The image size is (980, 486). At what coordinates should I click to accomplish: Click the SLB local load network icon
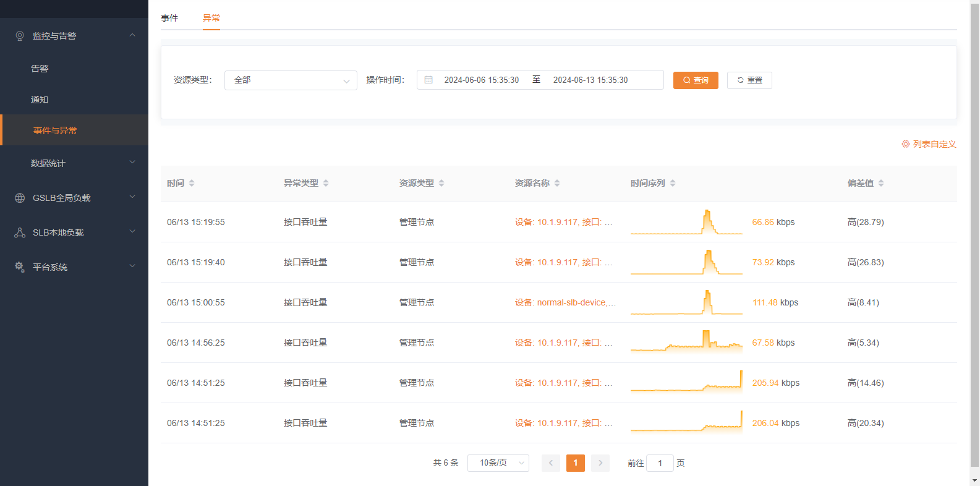20,232
